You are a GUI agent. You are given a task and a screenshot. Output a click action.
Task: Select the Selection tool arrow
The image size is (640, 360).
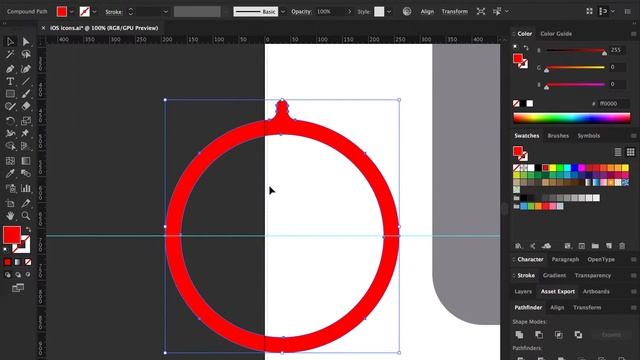click(x=10, y=41)
